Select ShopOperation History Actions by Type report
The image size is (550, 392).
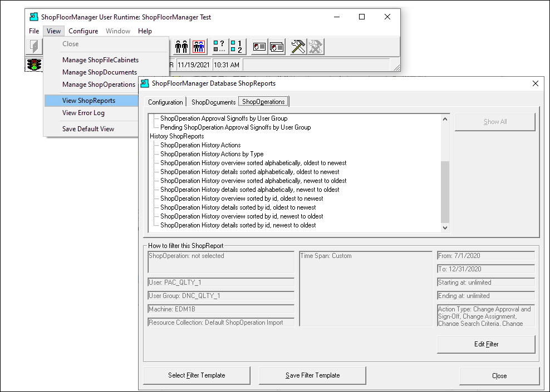pyautogui.click(x=212, y=154)
